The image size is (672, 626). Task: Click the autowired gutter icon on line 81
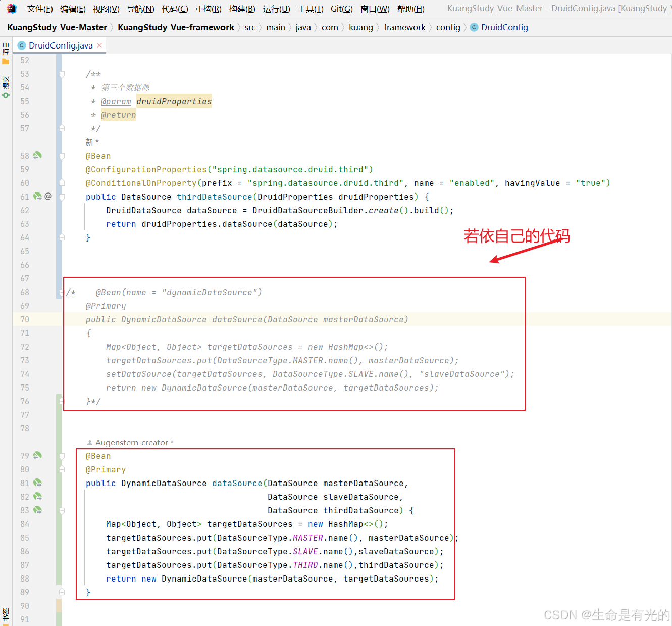tap(37, 483)
